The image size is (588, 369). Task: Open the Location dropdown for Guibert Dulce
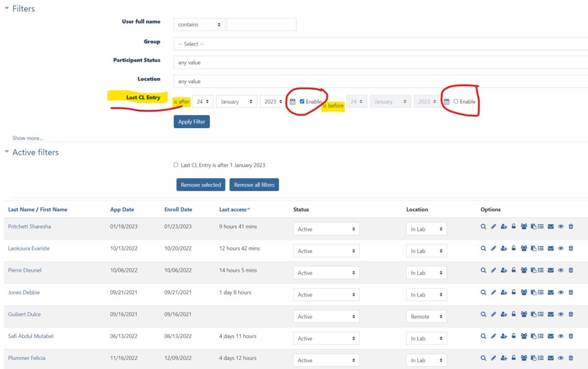(426, 317)
